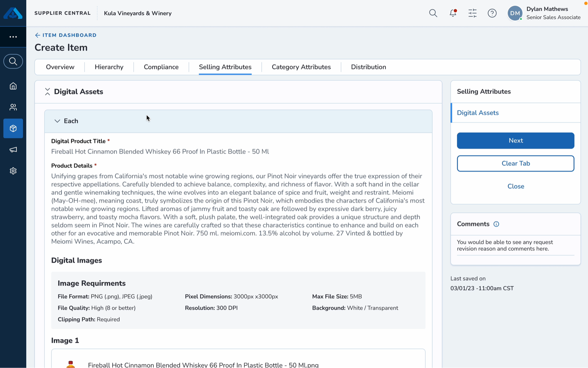Screen dimensions: 588x368
Task: Open Dylan Mathews profile avatar
Action: click(x=515, y=13)
